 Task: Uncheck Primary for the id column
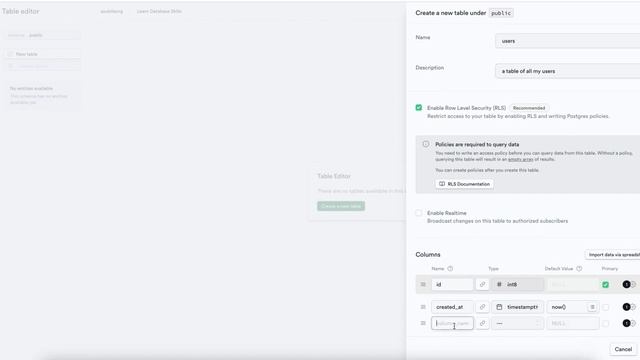pyautogui.click(x=606, y=284)
